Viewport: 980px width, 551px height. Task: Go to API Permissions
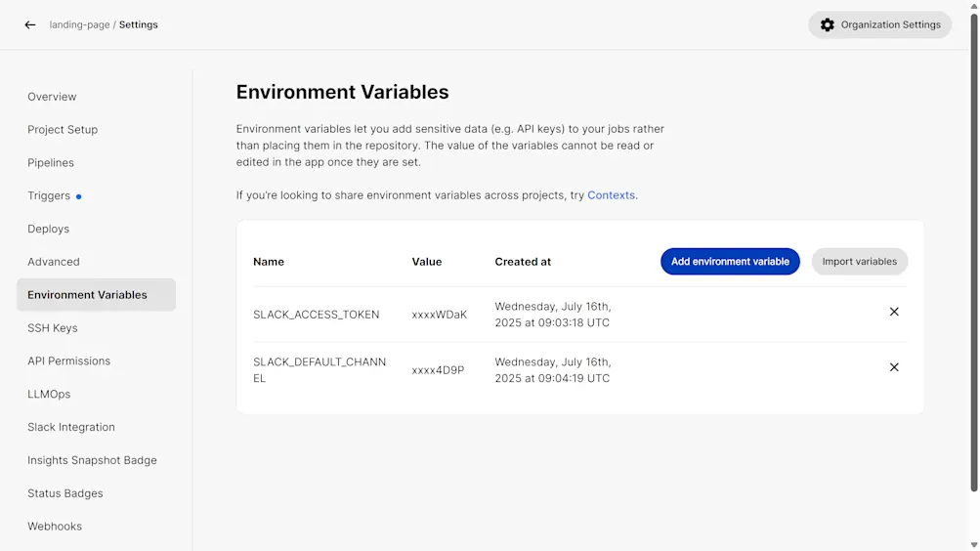[68, 361]
